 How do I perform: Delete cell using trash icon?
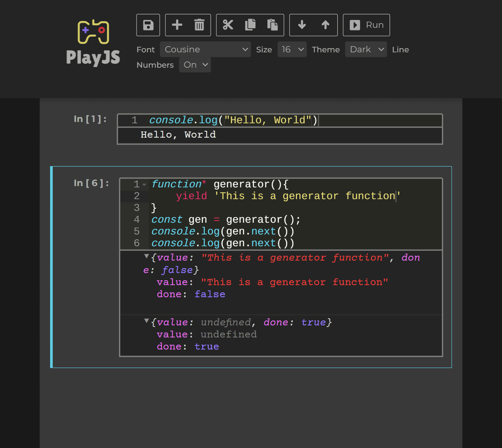click(x=199, y=25)
